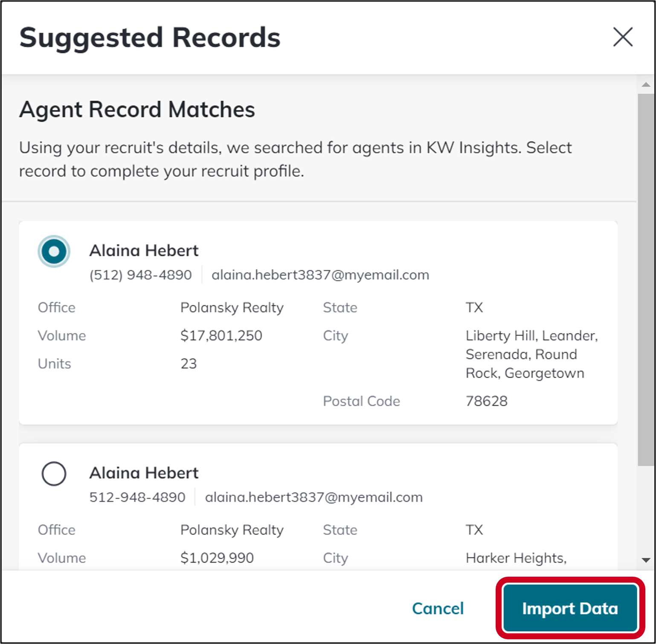Click the Polansky Realty office name
The image size is (656, 644).
coord(232,307)
